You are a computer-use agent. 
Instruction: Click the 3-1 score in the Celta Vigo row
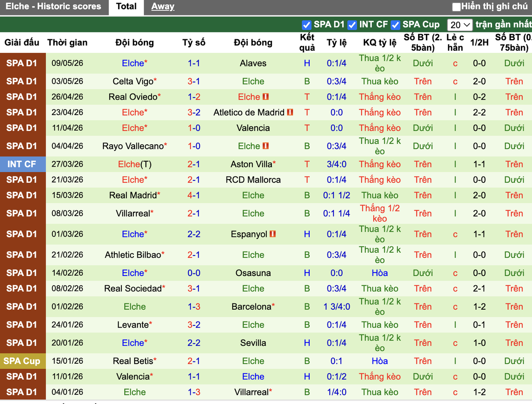(194, 81)
